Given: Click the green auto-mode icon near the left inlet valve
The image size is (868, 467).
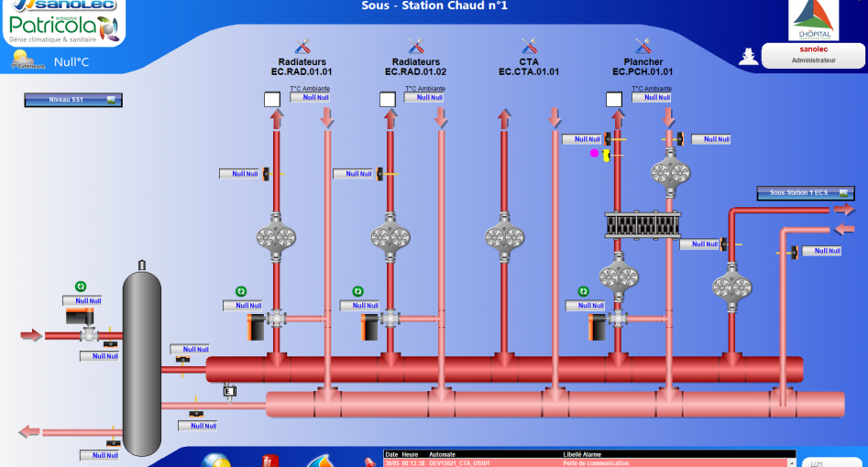Looking at the screenshot, I should coord(80,287).
